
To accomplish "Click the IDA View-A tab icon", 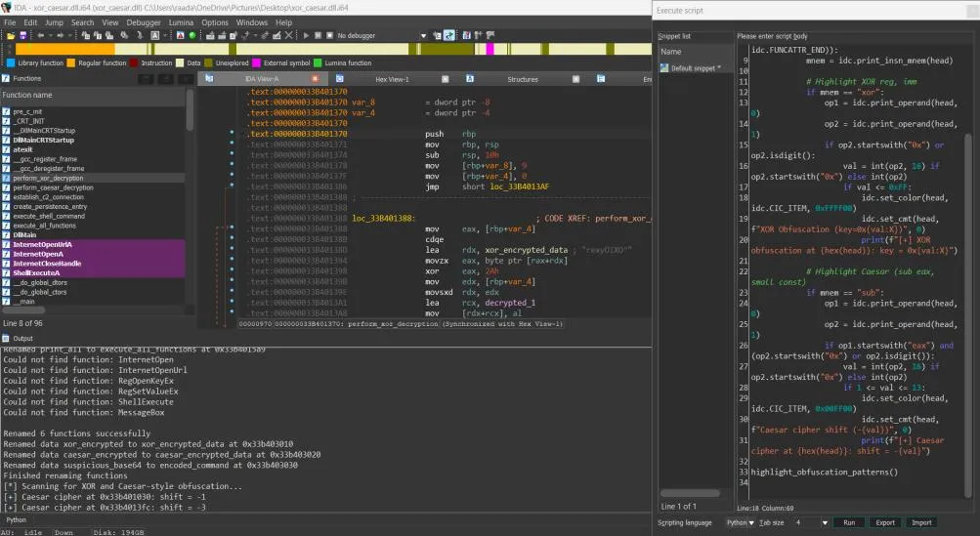I will pyautogui.click(x=209, y=79).
